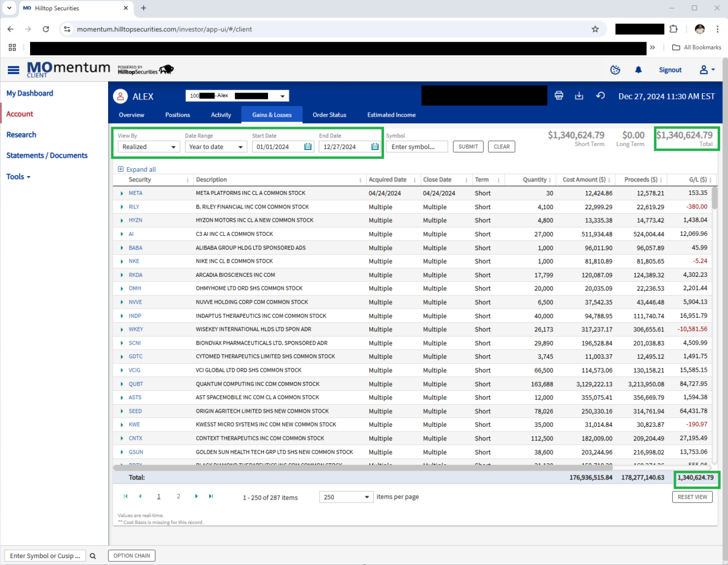Open the Close Date column options menu
The height and width of the screenshot is (565, 728).
click(466, 180)
